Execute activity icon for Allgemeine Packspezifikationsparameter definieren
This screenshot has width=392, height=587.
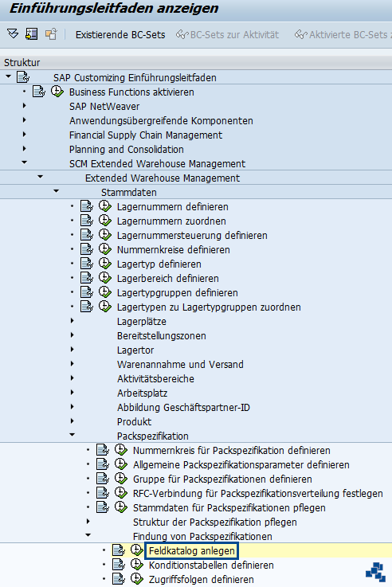(121, 464)
